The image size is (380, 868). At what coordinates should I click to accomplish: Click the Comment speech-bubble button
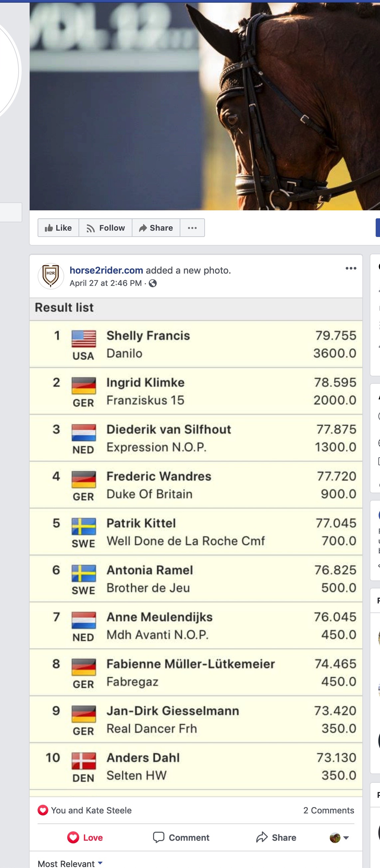click(181, 838)
